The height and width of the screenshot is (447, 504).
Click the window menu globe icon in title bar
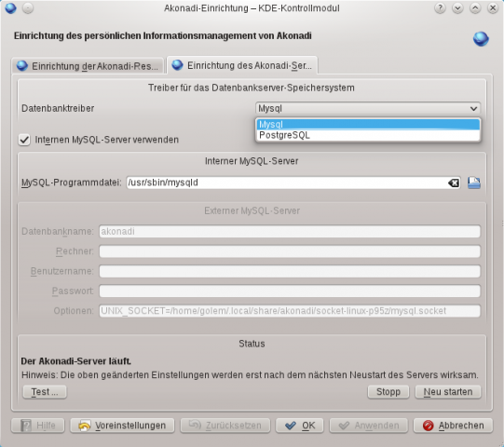click(x=10, y=8)
